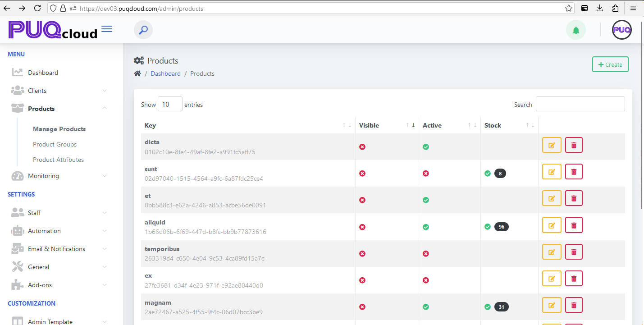Click the dicta active green check
The image size is (644, 325).
(x=426, y=146)
